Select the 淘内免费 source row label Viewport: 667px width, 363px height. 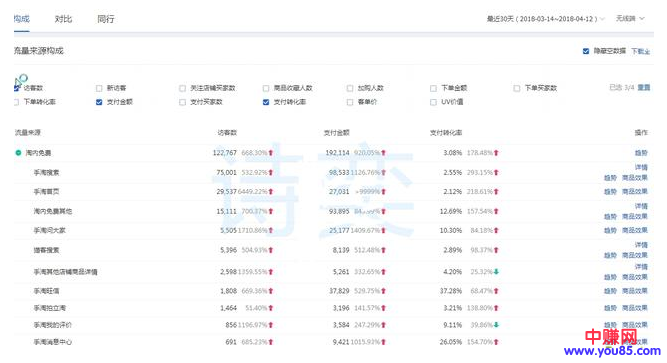(38, 153)
